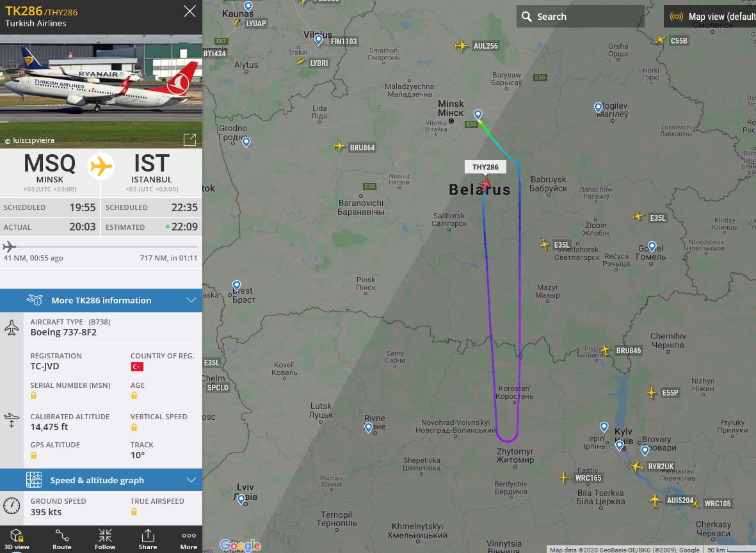Click the locked True Airspeed padlock

[x=134, y=511]
